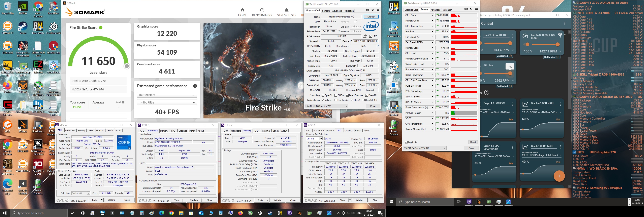The image size is (644, 217).
Task: Open Intel Extreme Tuning desktop shortcut
Action: [394, 30]
